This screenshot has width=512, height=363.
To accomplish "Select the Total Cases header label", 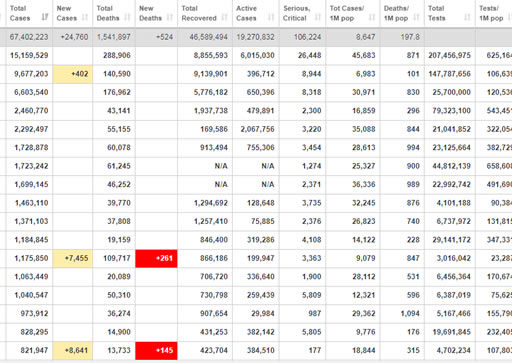I will tap(20, 13).
